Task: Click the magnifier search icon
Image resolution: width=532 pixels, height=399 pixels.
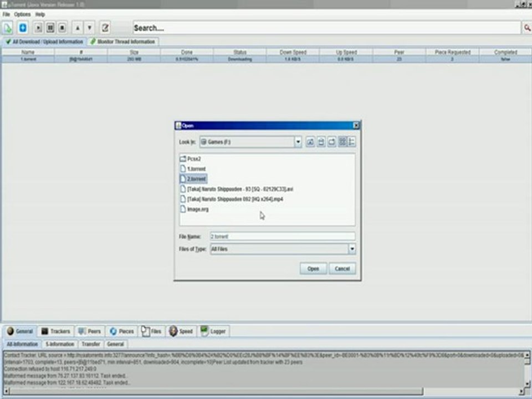Action: coord(527,28)
